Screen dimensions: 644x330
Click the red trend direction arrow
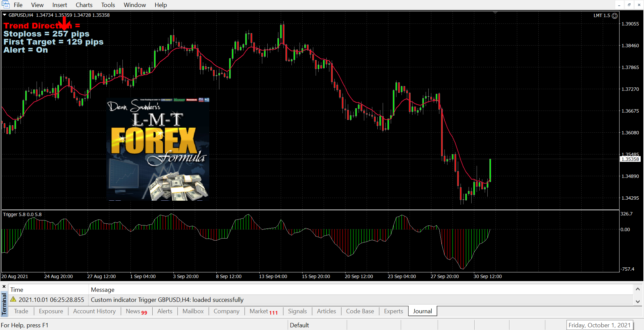[x=64, y=22]
